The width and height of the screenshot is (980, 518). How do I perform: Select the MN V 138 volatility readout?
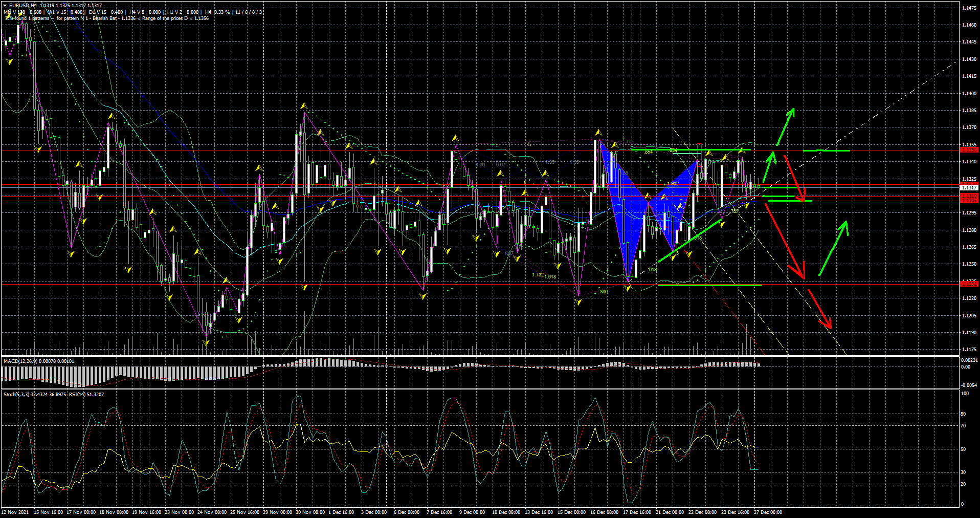tap(23, 12)
